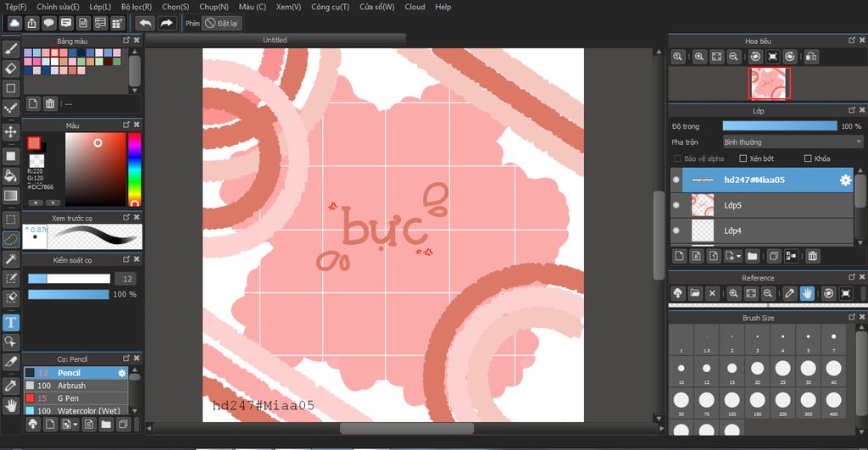
Task: Zoom out the Navigator view
Action: [733, 57]
